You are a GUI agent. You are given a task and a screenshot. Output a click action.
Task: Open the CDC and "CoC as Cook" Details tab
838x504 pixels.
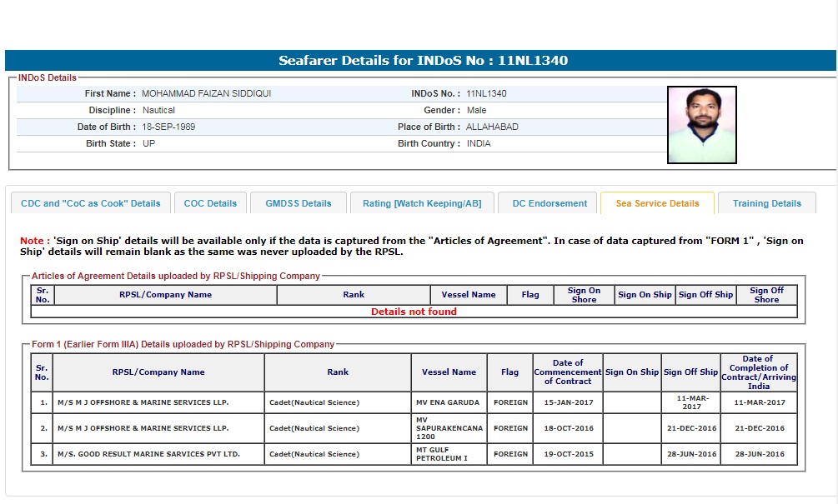tap(90, 203)
